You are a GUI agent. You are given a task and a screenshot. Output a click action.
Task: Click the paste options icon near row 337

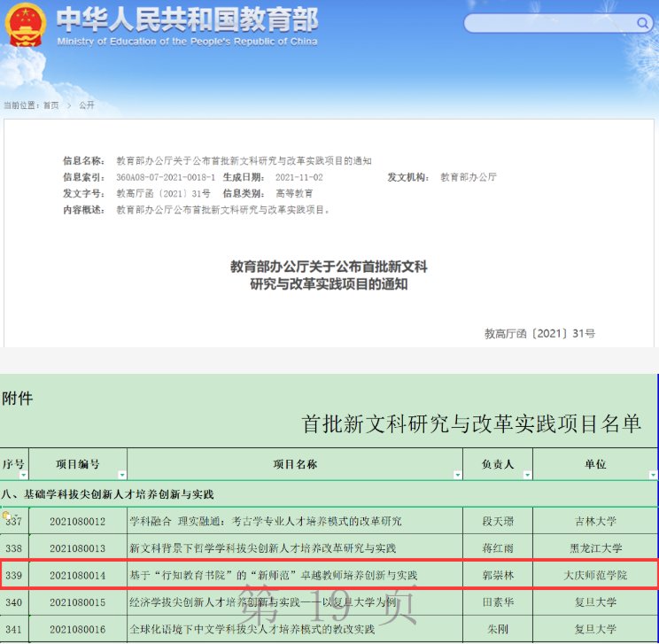(x=6, y=515)
